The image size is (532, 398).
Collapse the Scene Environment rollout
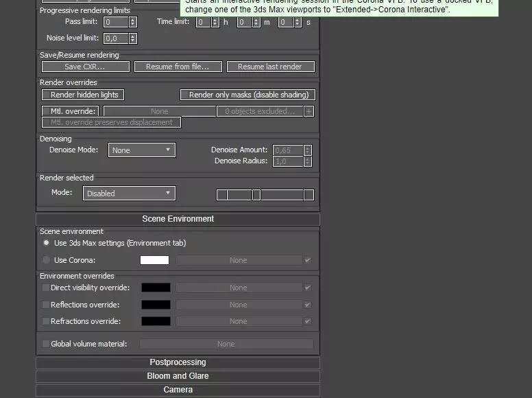point(178,219)
